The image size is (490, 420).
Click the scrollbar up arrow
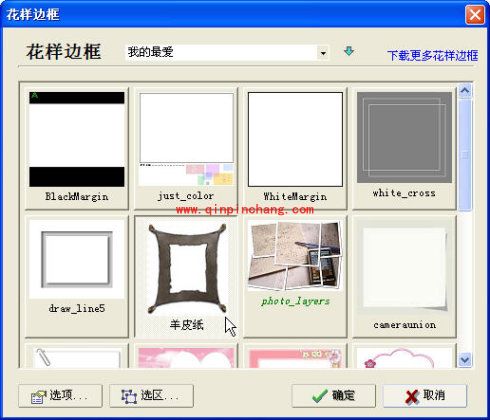(465, 91)
